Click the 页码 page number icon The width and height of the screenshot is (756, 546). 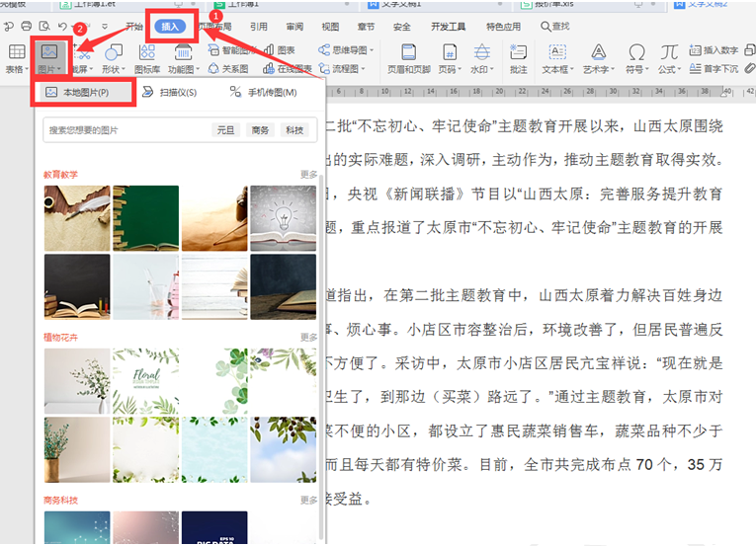pos(450,52)
